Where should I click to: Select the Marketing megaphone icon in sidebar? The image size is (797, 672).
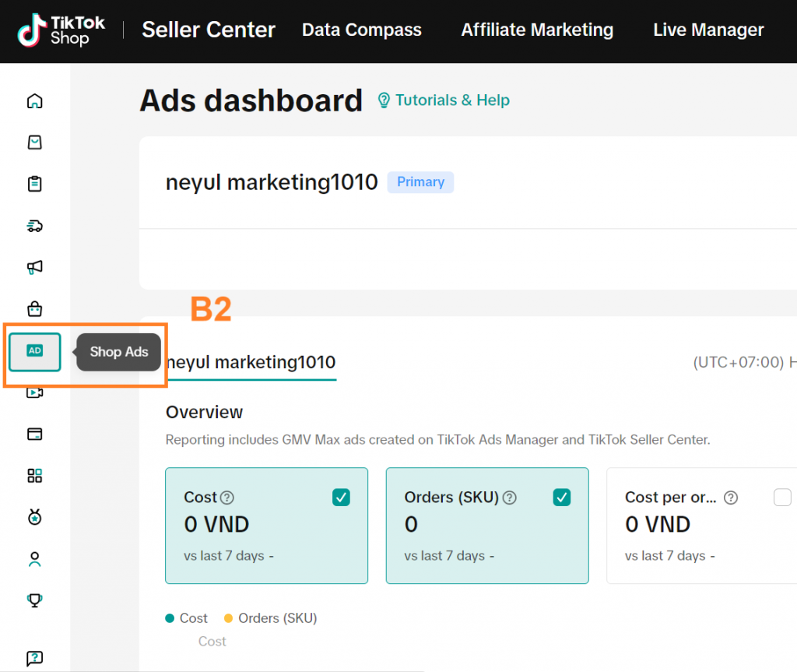[34, 267]
